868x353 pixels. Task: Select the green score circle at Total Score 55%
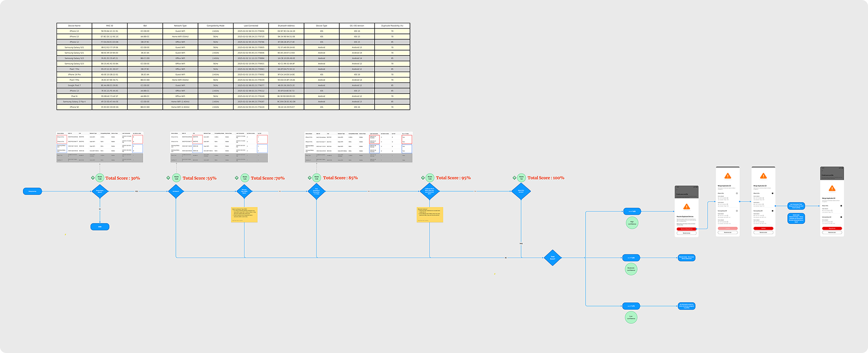tap(176, 178)
